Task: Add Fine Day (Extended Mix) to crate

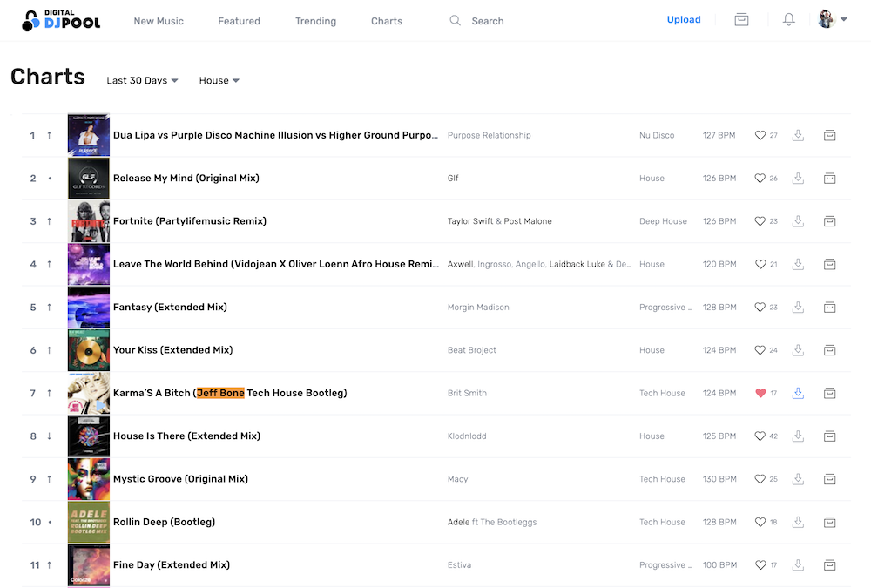Action: pyautogui.click(x=829, y=565)
